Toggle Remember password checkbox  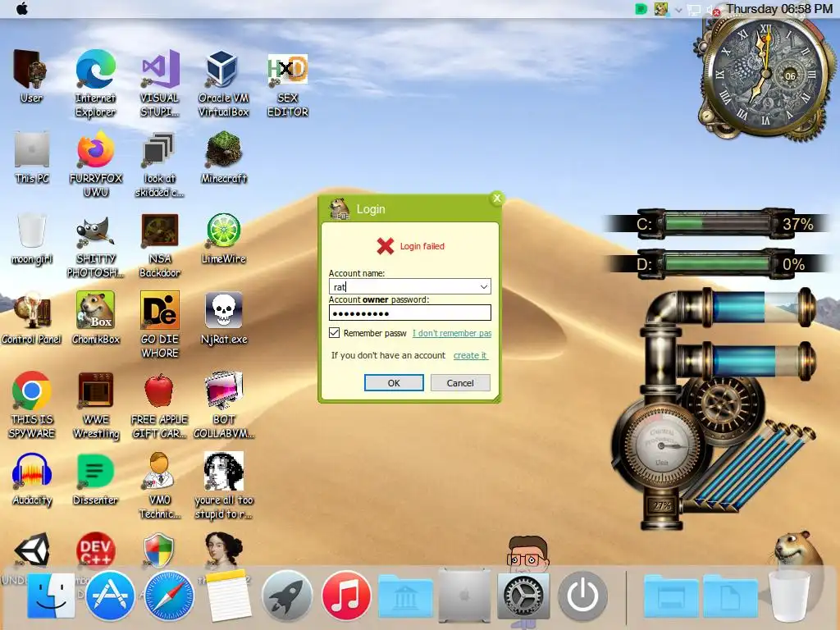tap(335, 333)
